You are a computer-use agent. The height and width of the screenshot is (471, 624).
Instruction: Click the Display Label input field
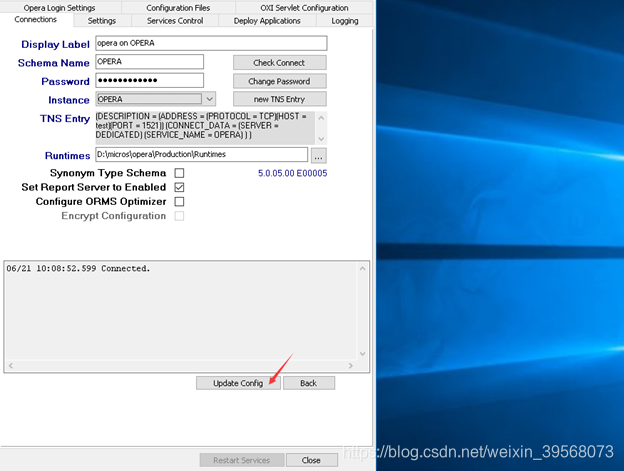pos(211,43)
